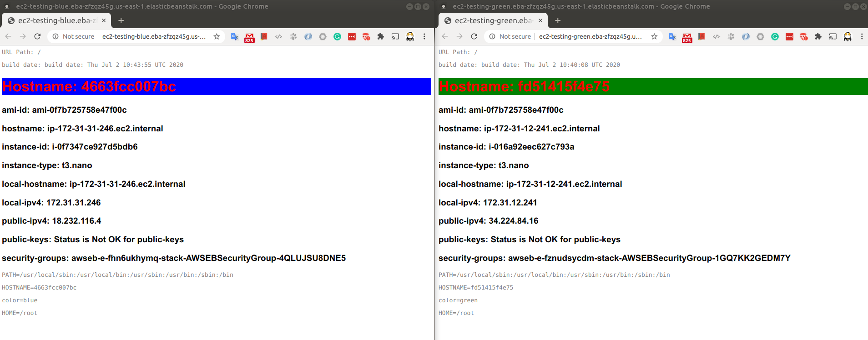The image size is (868, 340).
Task: Go forward in the green window
Action: point(459,36)
